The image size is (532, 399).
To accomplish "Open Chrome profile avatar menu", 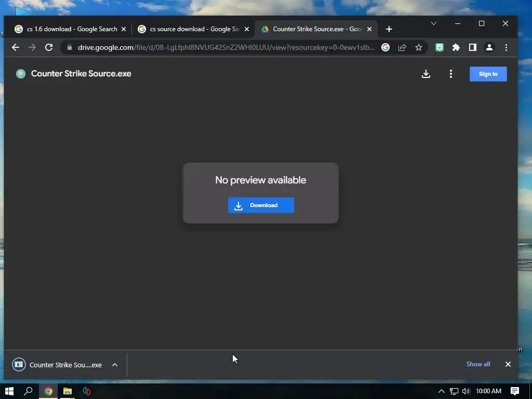I will tap(489, 47).
